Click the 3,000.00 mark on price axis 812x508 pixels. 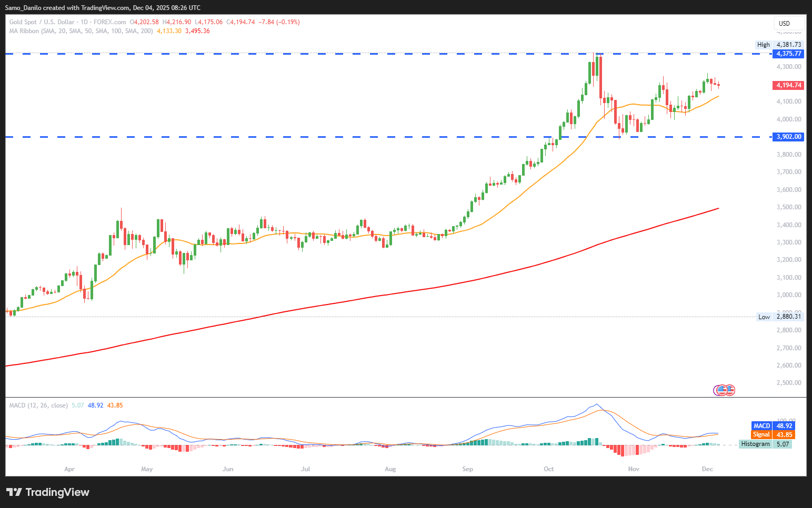[788, 295]
